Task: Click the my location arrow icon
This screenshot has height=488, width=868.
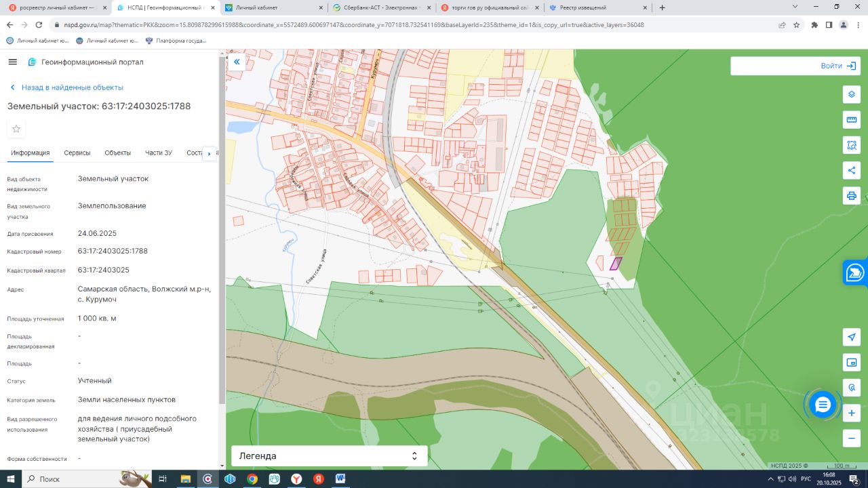Action: pos(852,337)
